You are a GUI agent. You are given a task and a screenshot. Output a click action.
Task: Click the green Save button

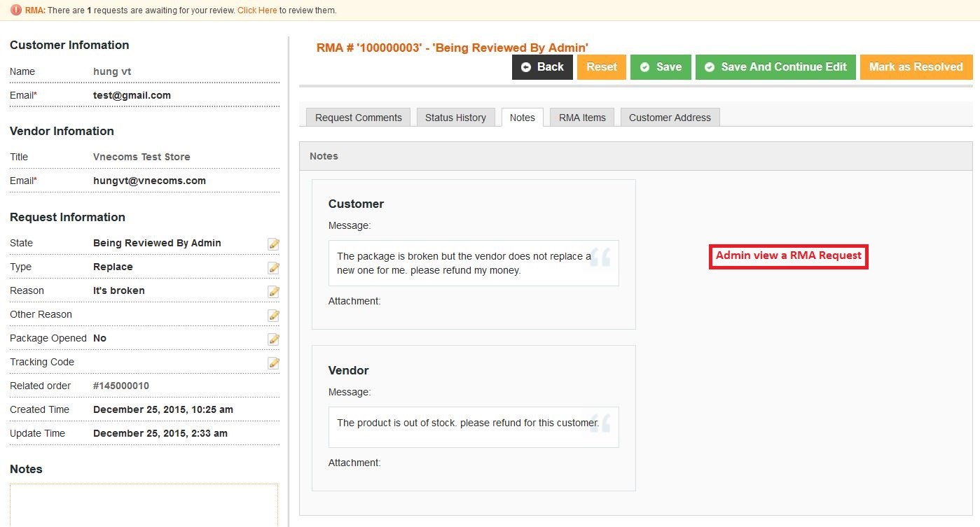(661, 67)
